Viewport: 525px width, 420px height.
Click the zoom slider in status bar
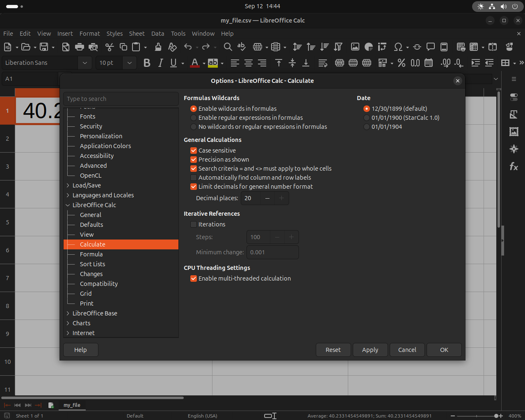tap(477, 416)
